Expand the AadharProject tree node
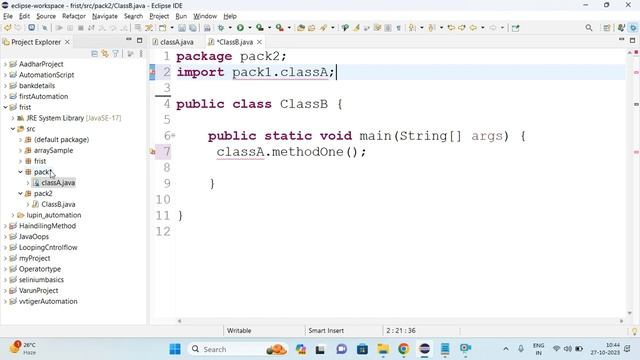640x360 pixels. 5,64
